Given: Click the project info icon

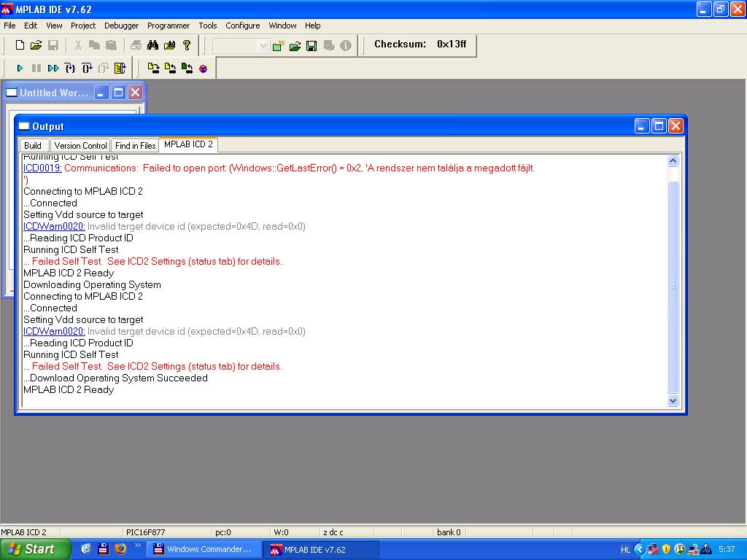Looking at the screenshot, I should click(346, 46).
